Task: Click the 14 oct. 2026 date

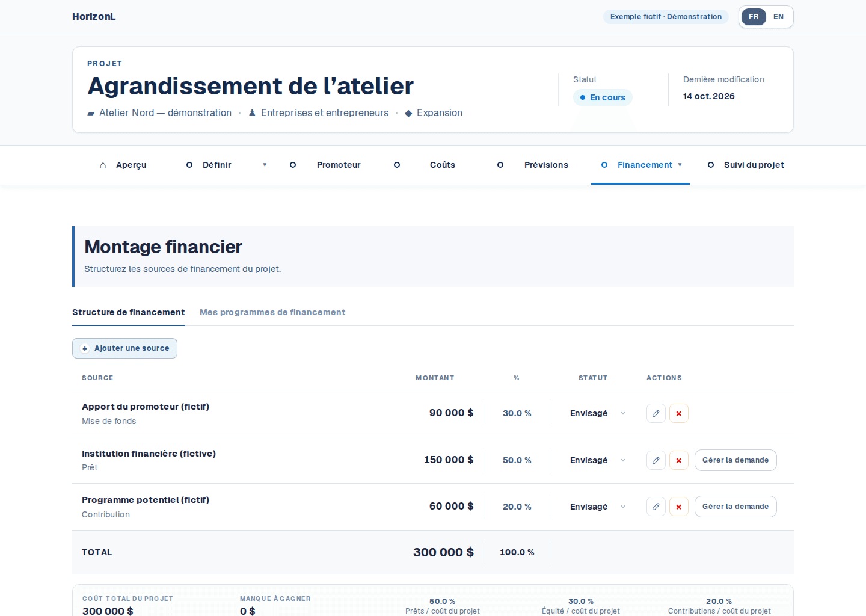Action: coord(709,96)
